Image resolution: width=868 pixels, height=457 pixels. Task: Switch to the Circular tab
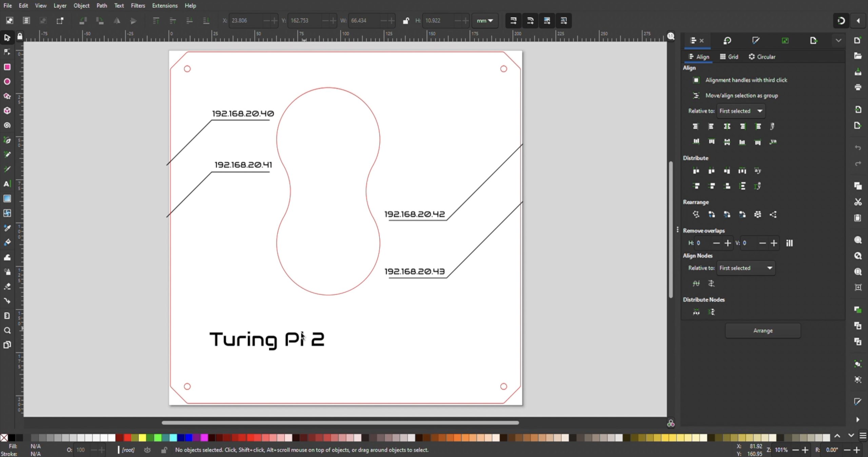point(762,57)
